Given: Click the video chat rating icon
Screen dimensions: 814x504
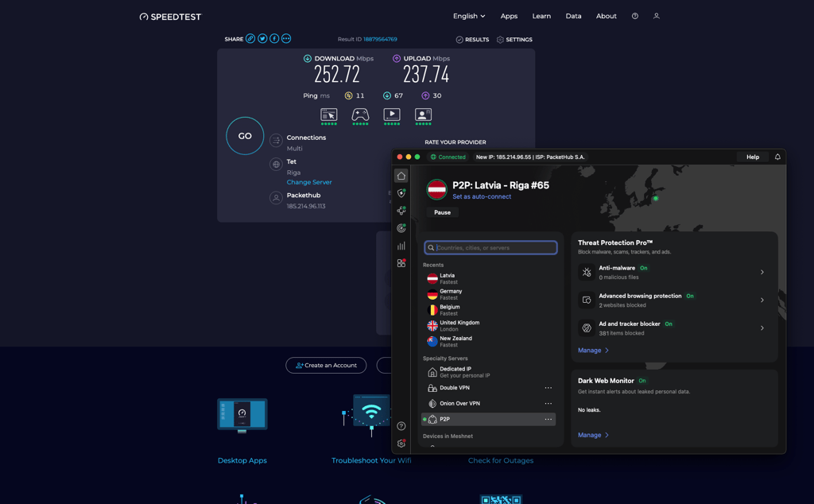Looking at the screenshot, I should [x=423, y=116].
